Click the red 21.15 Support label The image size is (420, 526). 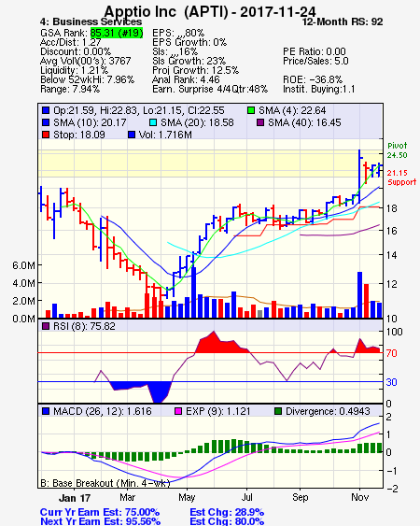click(x=401, y=178)
